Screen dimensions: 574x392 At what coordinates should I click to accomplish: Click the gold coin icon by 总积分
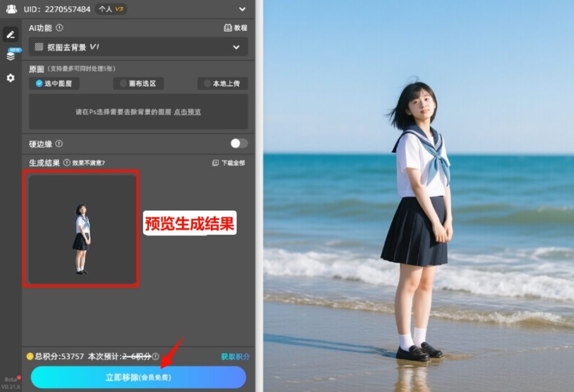pos(30,356)
